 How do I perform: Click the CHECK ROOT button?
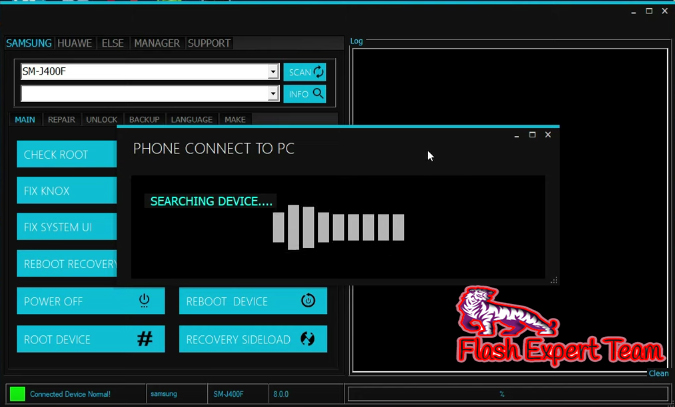click(67, 154)
